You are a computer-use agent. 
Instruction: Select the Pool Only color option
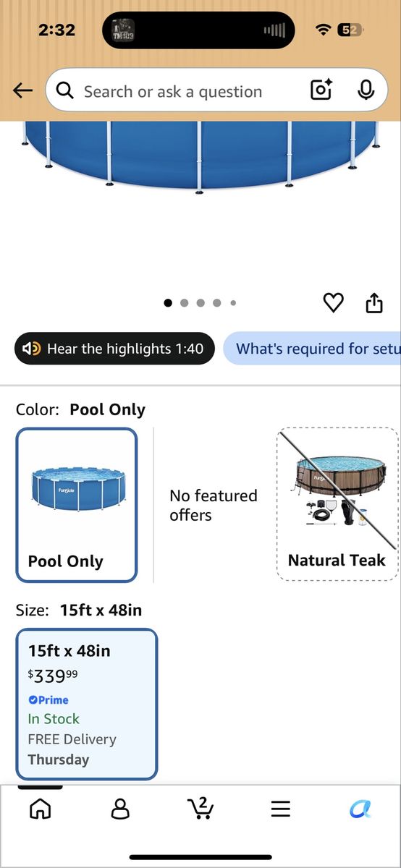77,505
